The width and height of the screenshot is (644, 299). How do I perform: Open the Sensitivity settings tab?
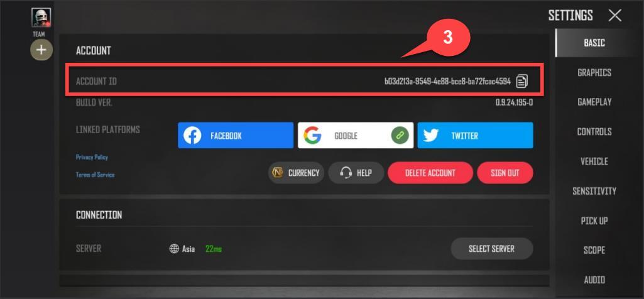(594, 191)
